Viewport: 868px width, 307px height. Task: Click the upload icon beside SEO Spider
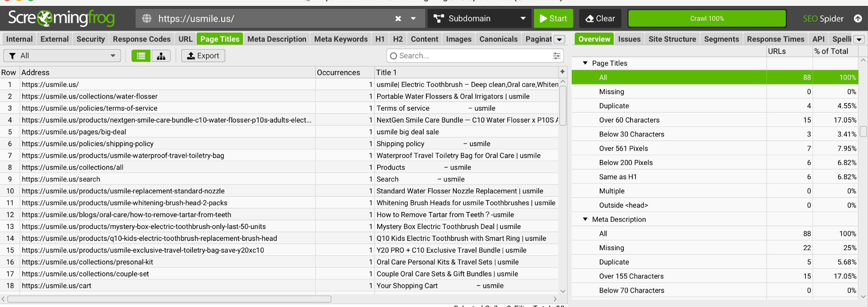pyautogui.click(x=858, y=18)
